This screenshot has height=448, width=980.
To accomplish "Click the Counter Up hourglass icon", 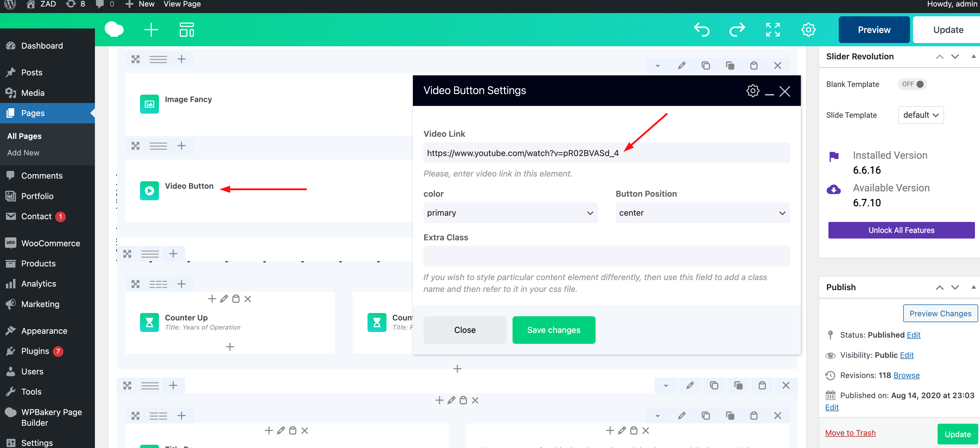I will pos(149,323).
